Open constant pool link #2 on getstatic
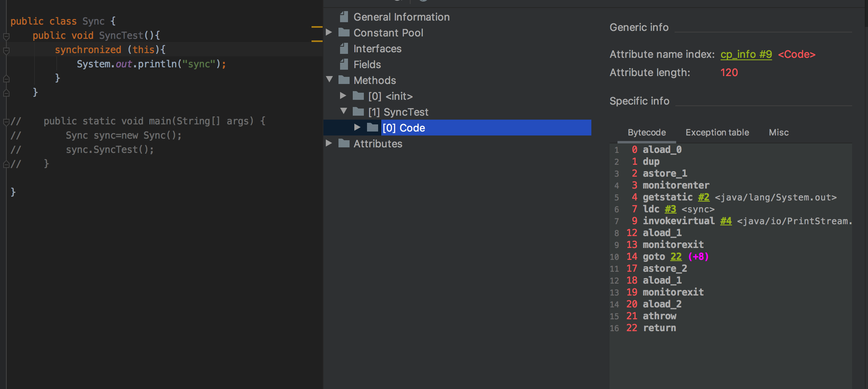The height and width of the screenshot is (389, 868). [x=704, y=197]
